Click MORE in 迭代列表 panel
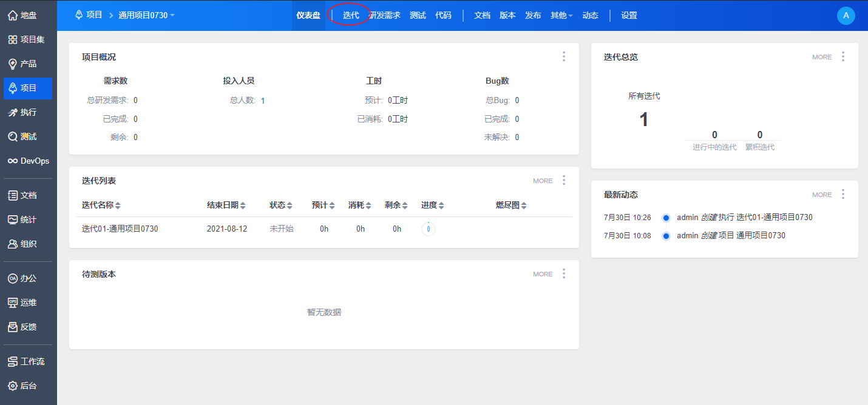This screenshot has height=405, width=868. pos(543,181)
